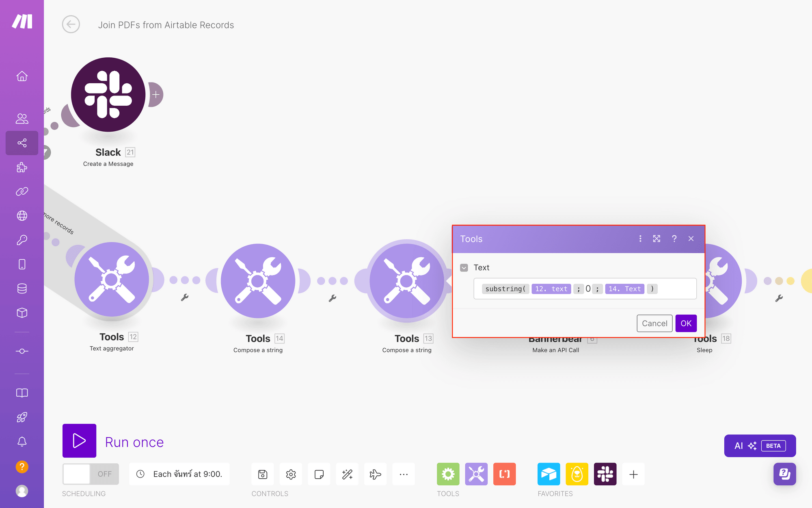Expand the Tools dialog to fullscreen
The height and width of the screenshot is (508, 812).
[x=657, y=239]
